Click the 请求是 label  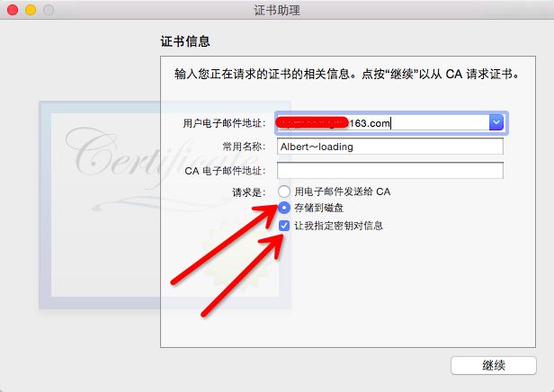click(x=249, y=192)
